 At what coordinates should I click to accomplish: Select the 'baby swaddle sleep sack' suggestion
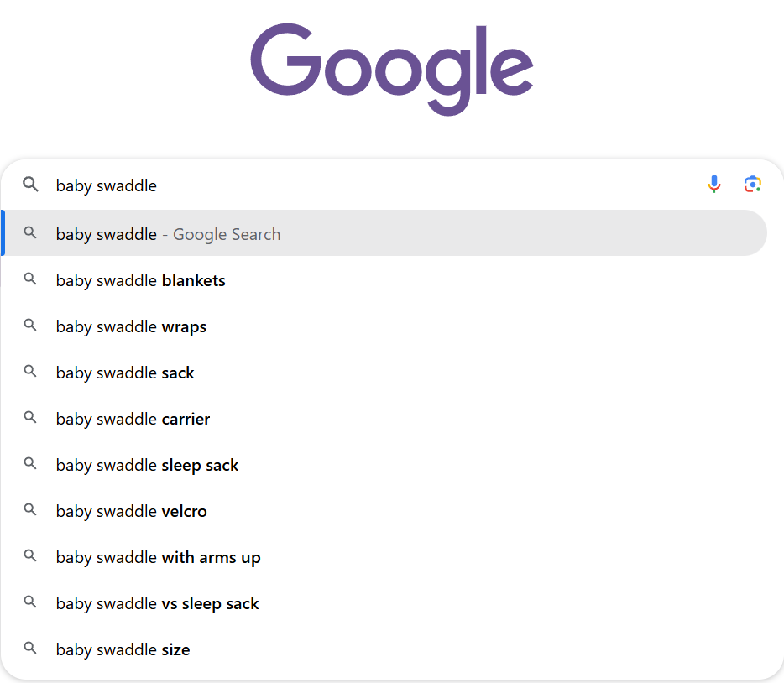147,465
